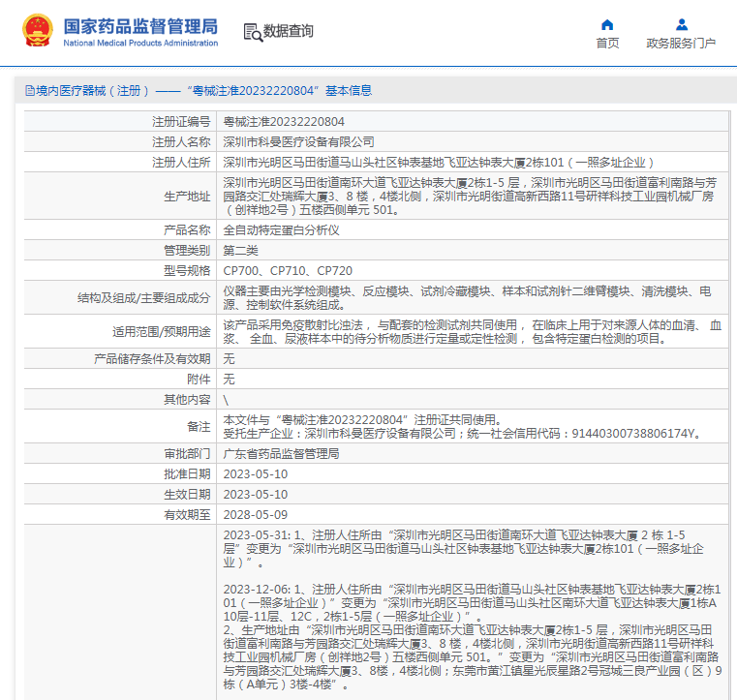737x700 pixels.
Task: Click the 产品储存条件及有效期 label
Action: point(152,359)
